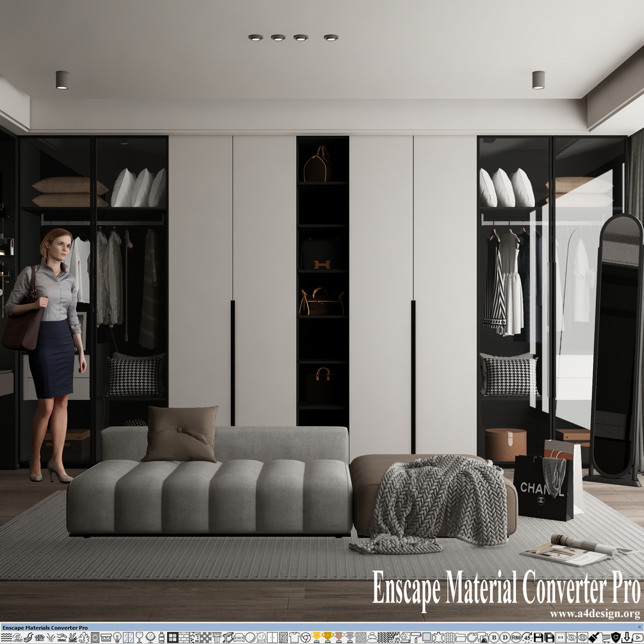Toggle the open eye show icon

click(582, 638)
